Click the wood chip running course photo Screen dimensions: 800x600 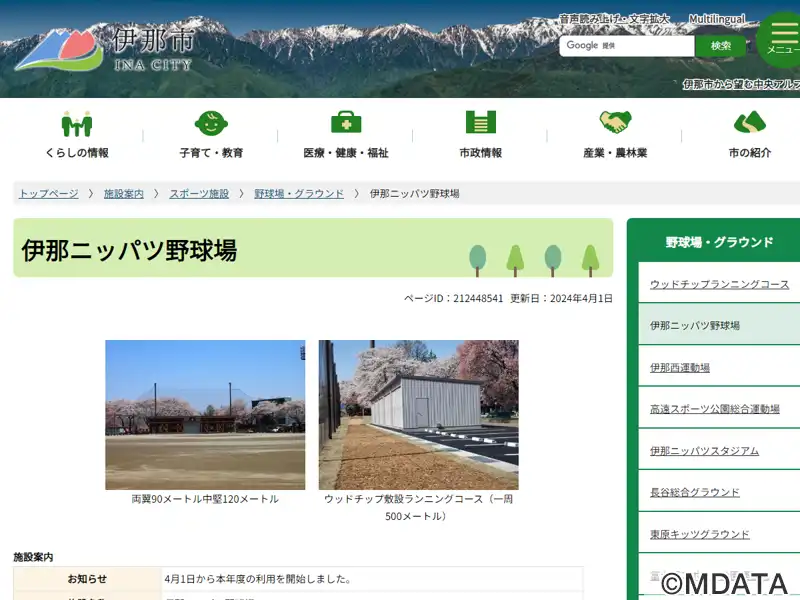[x=418, y=415]
